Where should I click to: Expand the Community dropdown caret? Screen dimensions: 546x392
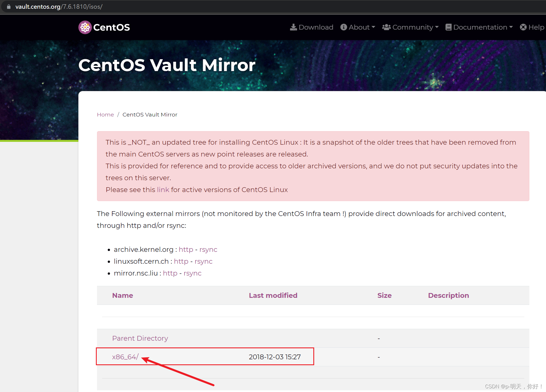(x=437, y=27)
